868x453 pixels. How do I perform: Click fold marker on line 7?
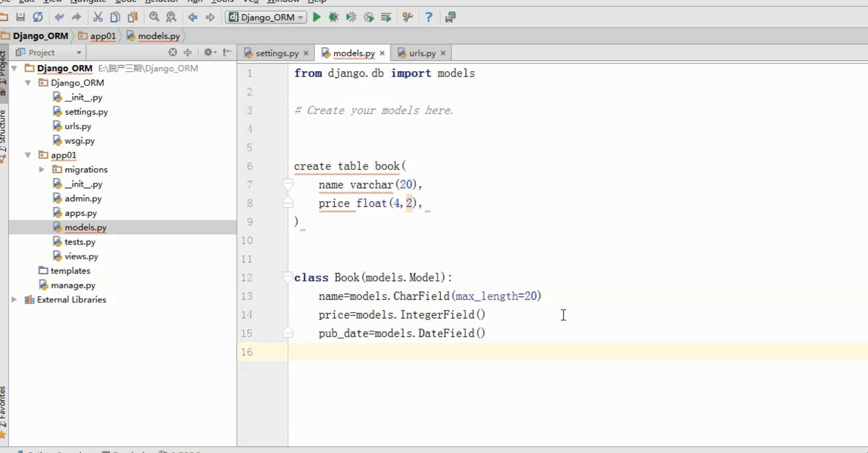point(288,185)
